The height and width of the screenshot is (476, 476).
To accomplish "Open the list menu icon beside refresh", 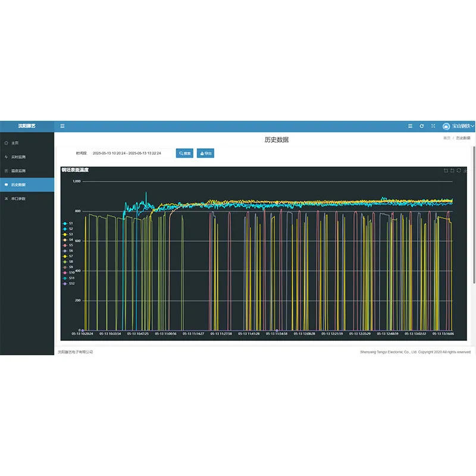I will pyautogui.click(x=410, y=126).
